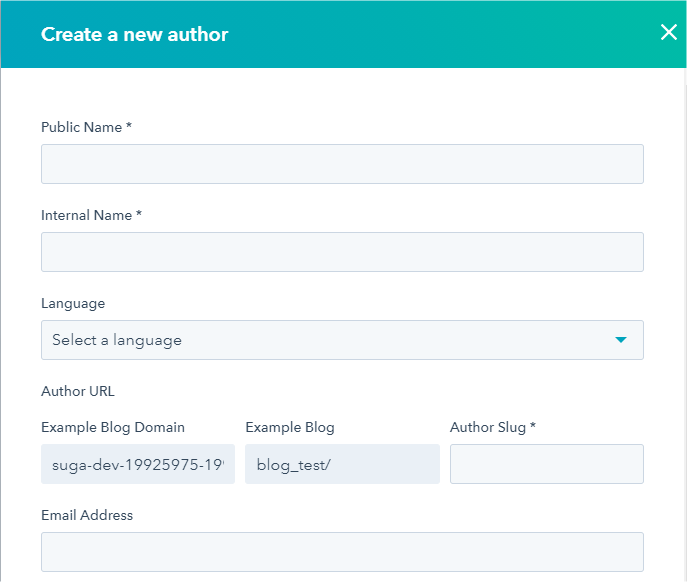Close the Create a new author dialog
The image size is (687, 582).
(669, 32)
